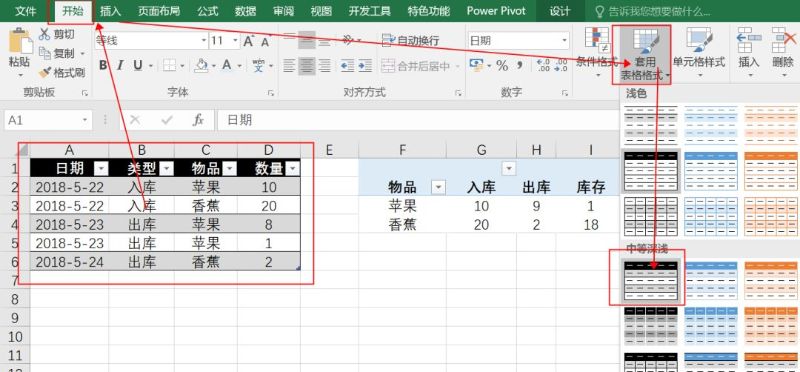800x372 pixels.
Task: Click the Insert Function fx icon
Action: [198, 120]
